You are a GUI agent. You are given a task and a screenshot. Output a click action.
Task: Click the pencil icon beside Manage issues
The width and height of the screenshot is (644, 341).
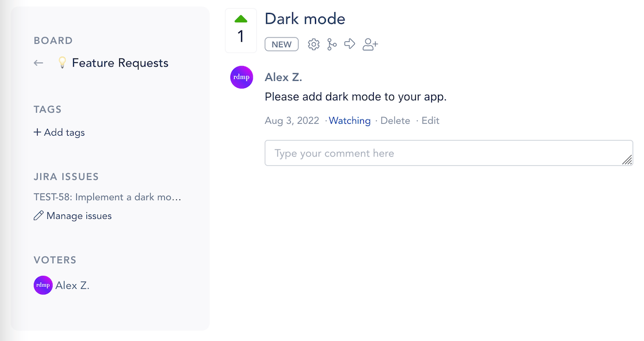[x=38, y=216]
